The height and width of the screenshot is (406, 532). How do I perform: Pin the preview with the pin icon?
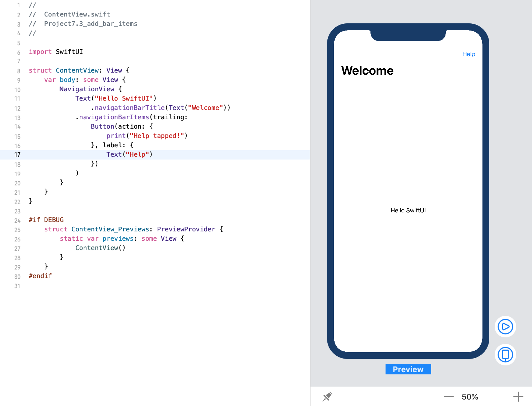click(x=327, y=397)
